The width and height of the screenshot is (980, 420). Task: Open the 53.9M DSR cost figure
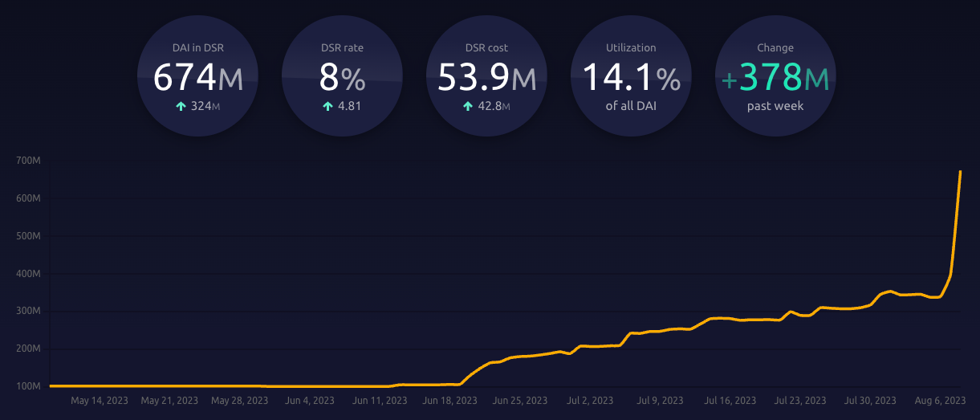[x=486, y=78]
